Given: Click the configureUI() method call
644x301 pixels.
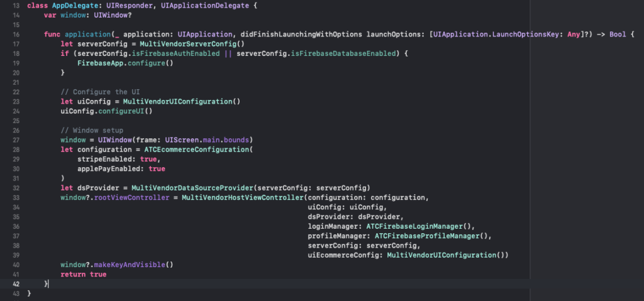Looking at the screenshot, I should (123, 111).
